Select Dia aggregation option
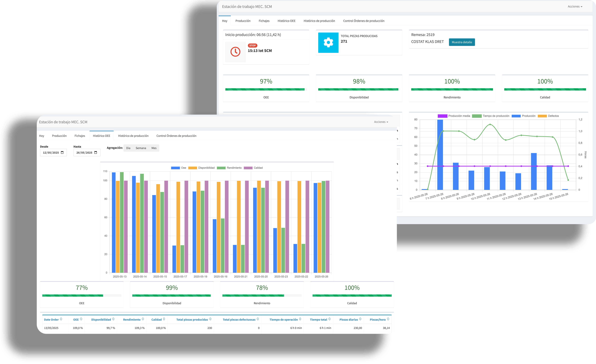 [x=128, y=148]
